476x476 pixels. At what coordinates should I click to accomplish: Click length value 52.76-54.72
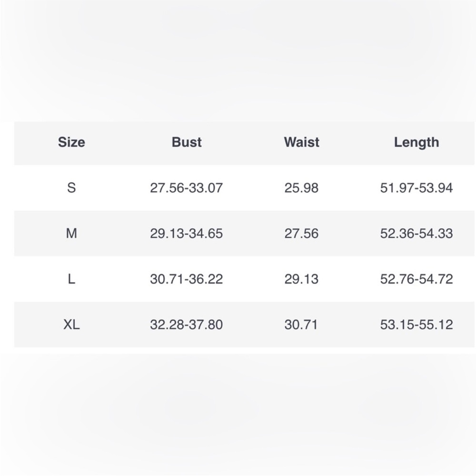(x=416, y=278)
